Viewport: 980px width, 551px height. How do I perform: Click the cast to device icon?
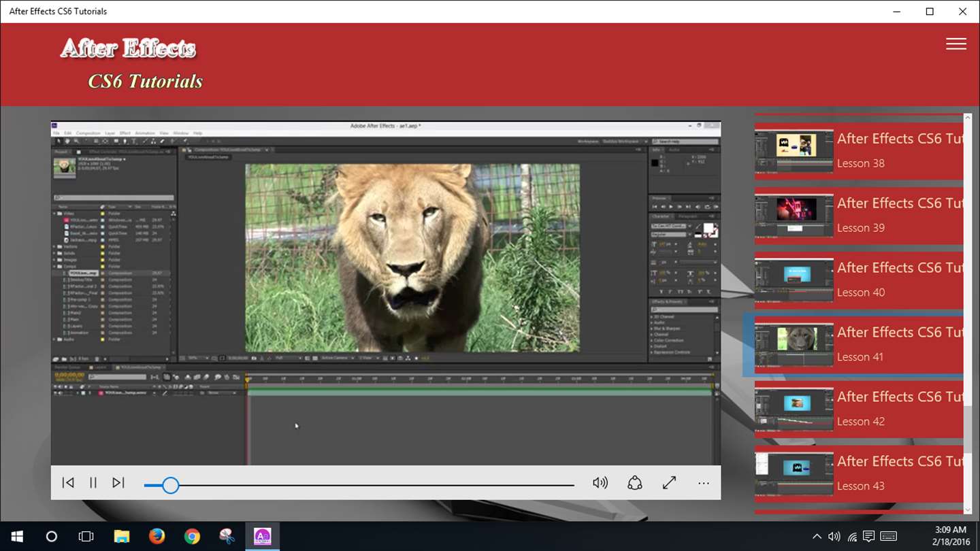tap(634, 483)
